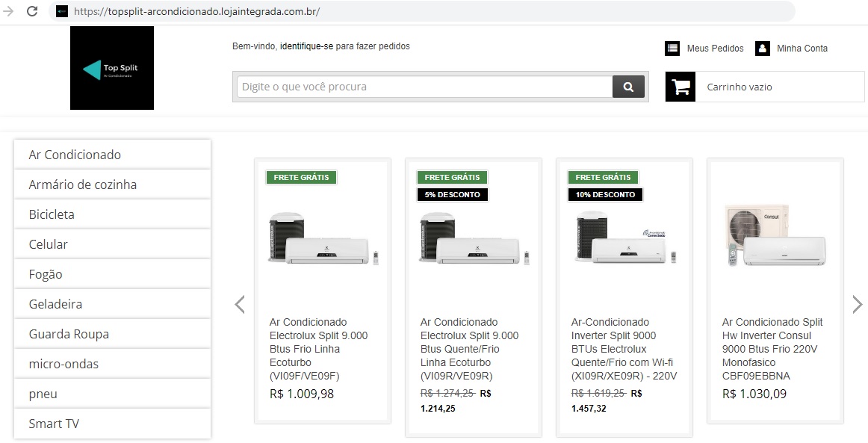The height and width of the screenshot is (443, 868).
Task: Click the FRETE GRÁTIS badge on XI09R/XE09R card
Action: pyautogui.click(x=603, y=177)
